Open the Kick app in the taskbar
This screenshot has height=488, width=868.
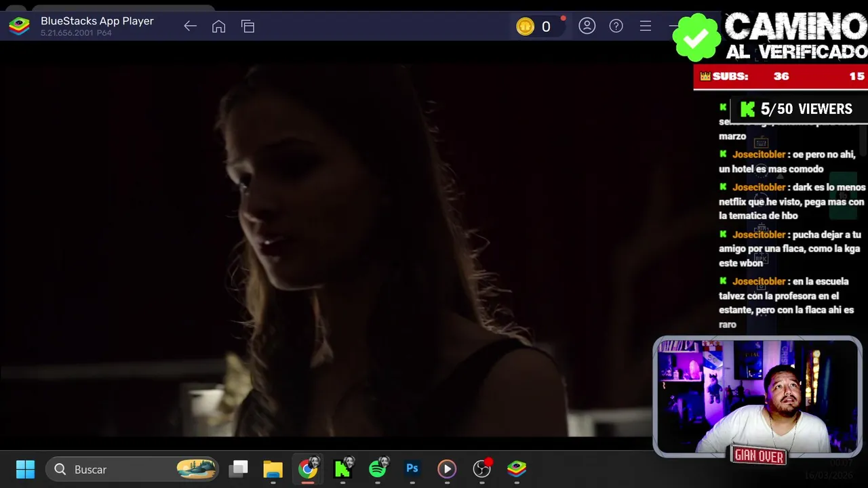pos(342,468)
